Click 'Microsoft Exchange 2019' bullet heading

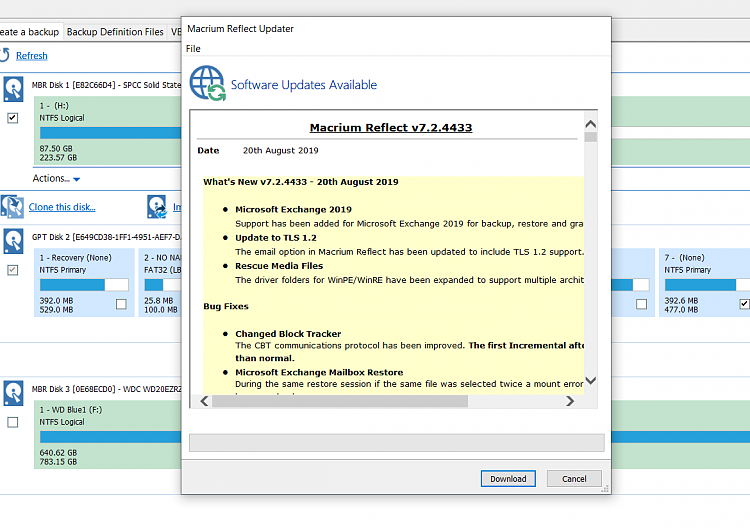[x=293, y=209]
